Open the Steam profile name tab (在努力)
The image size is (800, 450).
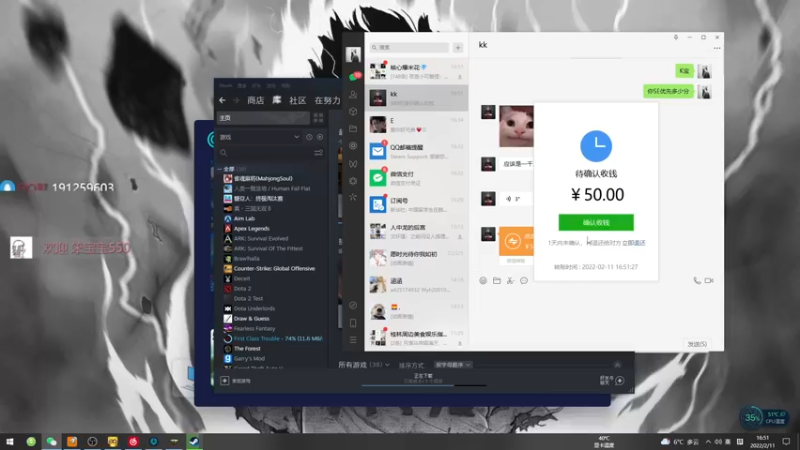pos(328,101)
